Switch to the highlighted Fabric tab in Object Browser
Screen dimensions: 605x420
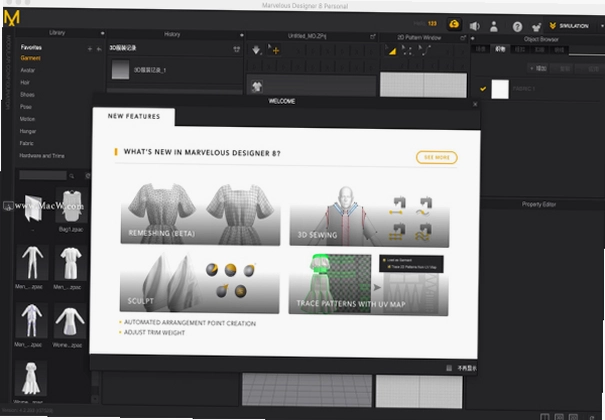[500, 49]
